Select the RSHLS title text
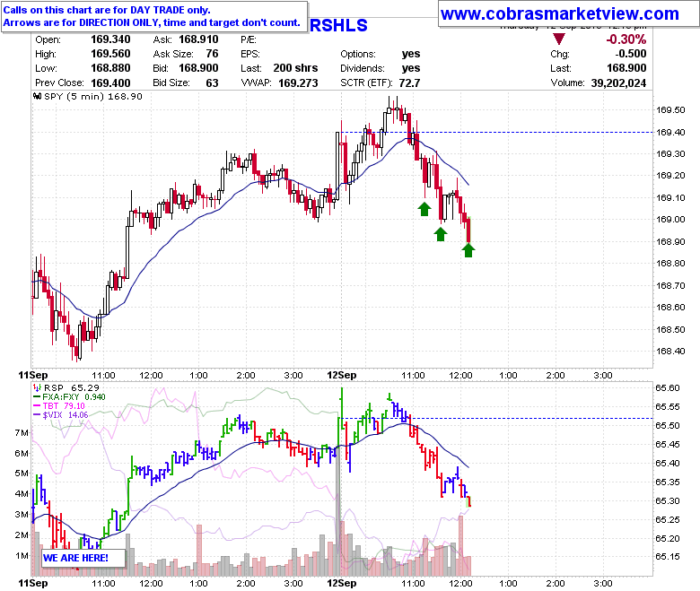700x591 pixels. (338, 25)
